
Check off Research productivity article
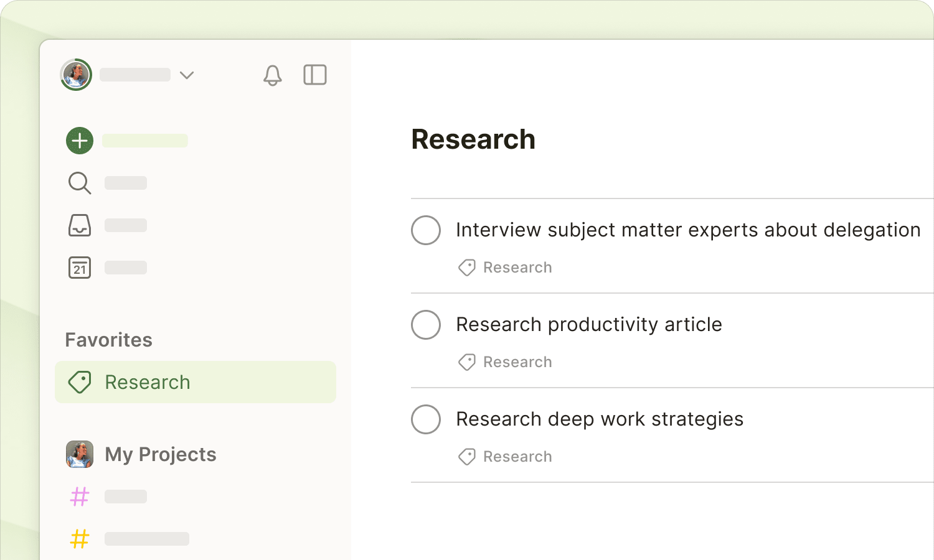pyautogui.click(x=426, y=325)
